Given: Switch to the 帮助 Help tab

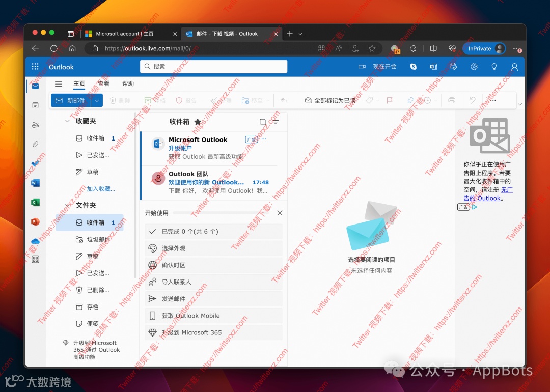Looking at the screenshot, I should (128, 83).
